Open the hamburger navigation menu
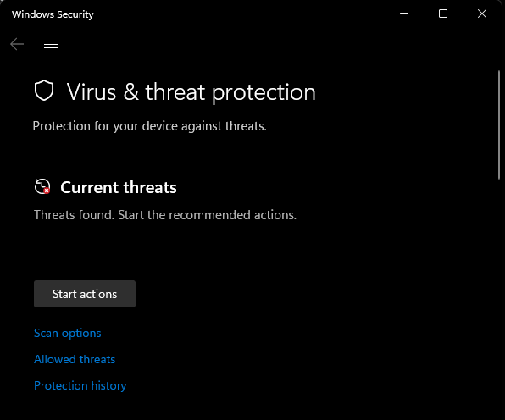505x420 pixels. pos(51,44)
